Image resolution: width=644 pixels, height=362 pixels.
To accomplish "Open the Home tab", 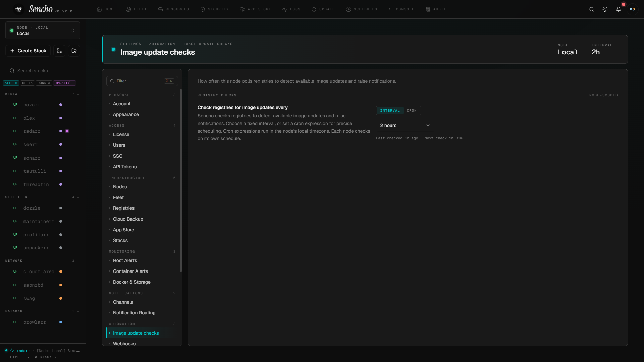I will [x=106, y=9].
